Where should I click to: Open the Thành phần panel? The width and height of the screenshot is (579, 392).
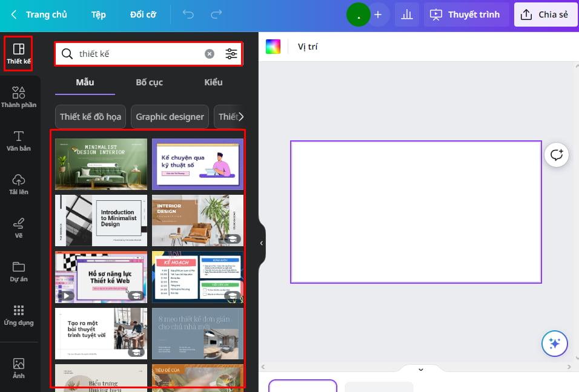(19, 97)
